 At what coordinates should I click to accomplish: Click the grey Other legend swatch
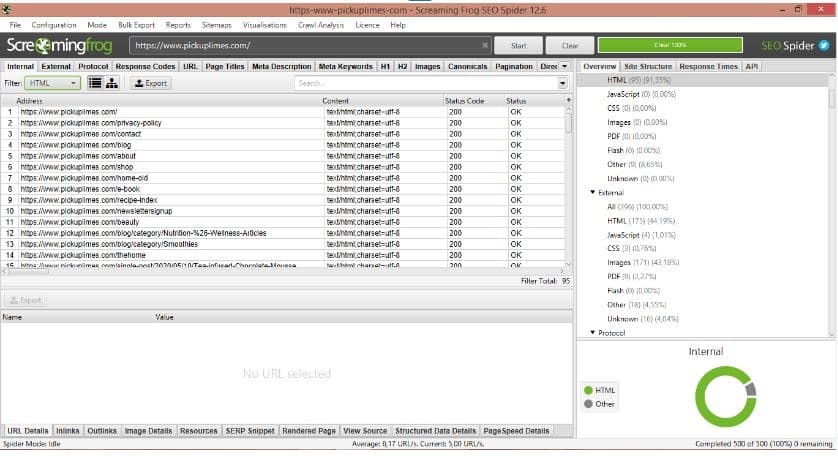(588, 404)
